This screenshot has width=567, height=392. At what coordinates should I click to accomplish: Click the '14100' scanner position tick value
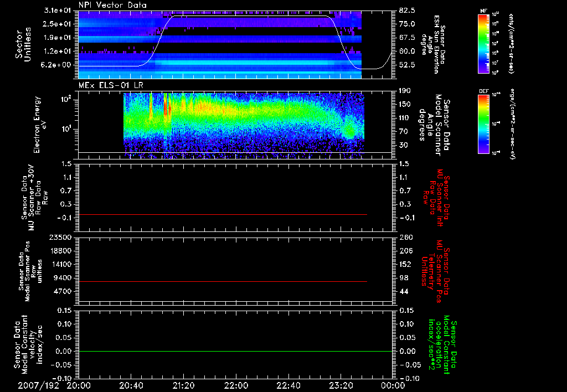point(61,264)
